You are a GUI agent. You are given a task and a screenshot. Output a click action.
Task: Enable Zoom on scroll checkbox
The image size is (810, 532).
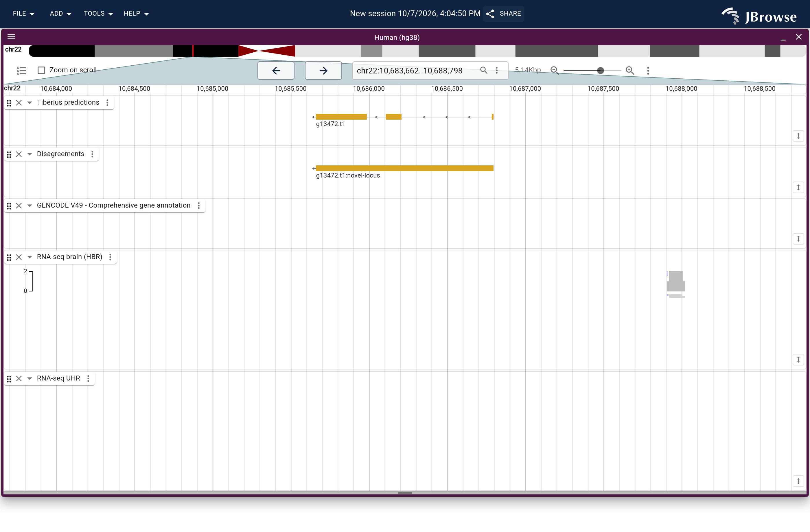[x=42, y=71]
